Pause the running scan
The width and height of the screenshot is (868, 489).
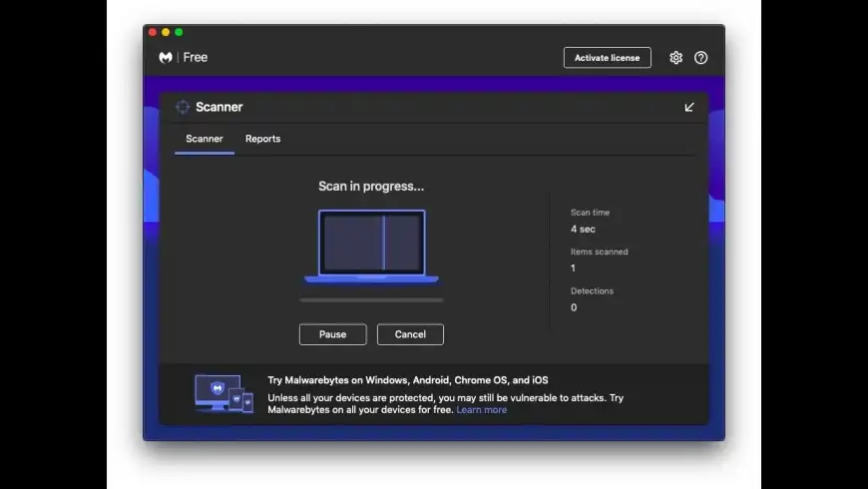coord(332,334)
